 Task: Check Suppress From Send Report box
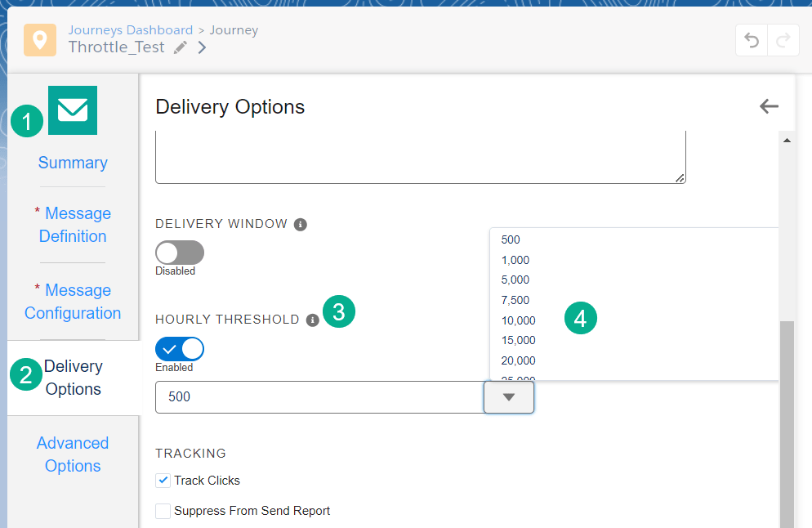tap(163, 511)
